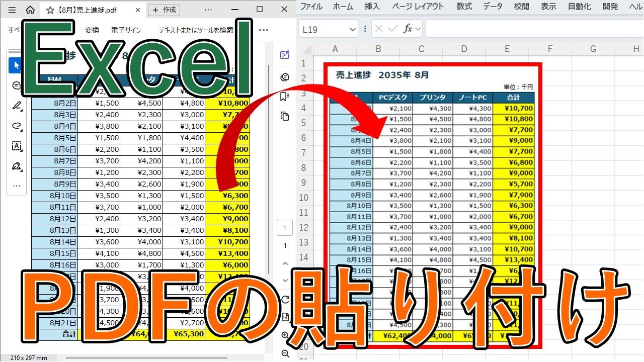The image size is (644, 362).
Task: Switch to the Excel 開発 tab
Action: [610, 6]
